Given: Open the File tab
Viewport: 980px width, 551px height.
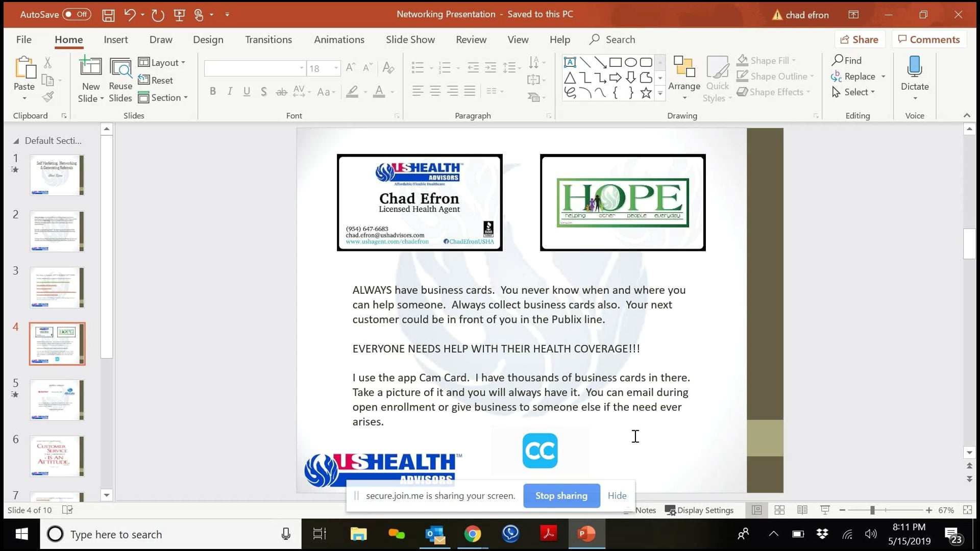Looking at the screenshot, I should click(x=23, y=39).
